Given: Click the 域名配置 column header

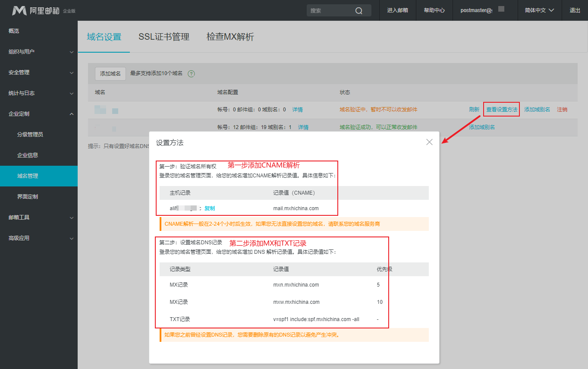Looking at the screenshot, I should click(227, 92).
